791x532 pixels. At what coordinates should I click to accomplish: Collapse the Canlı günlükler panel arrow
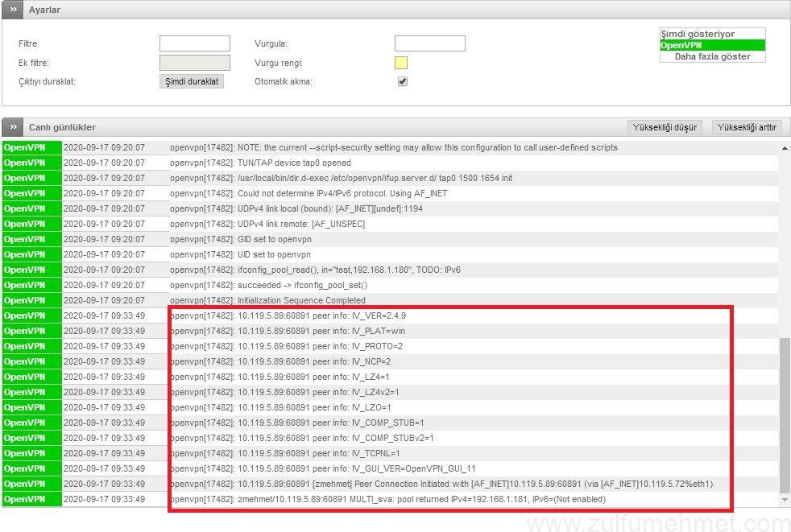click(x=13, y=127)
